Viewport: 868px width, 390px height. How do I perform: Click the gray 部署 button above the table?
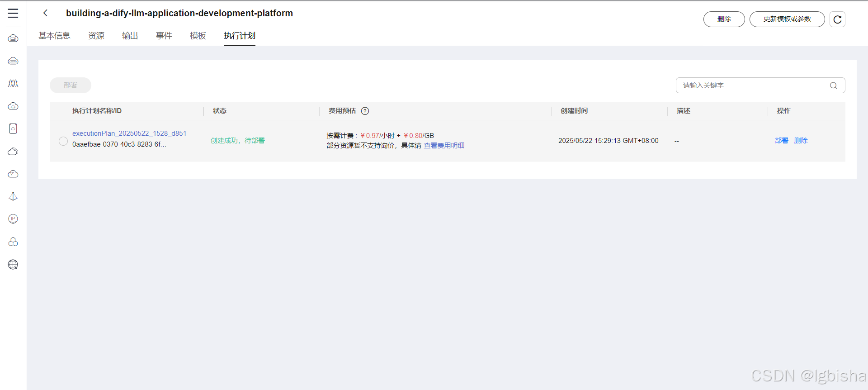click(x=71, y=85)
